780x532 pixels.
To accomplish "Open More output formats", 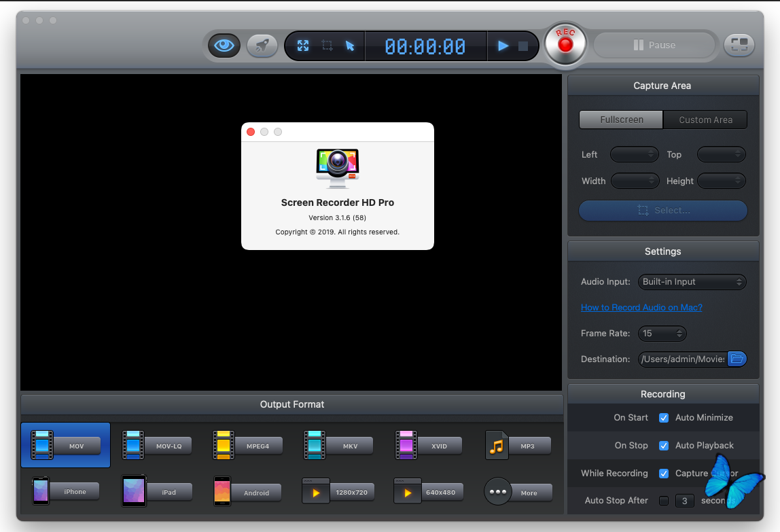I will (x=518, y=492).
